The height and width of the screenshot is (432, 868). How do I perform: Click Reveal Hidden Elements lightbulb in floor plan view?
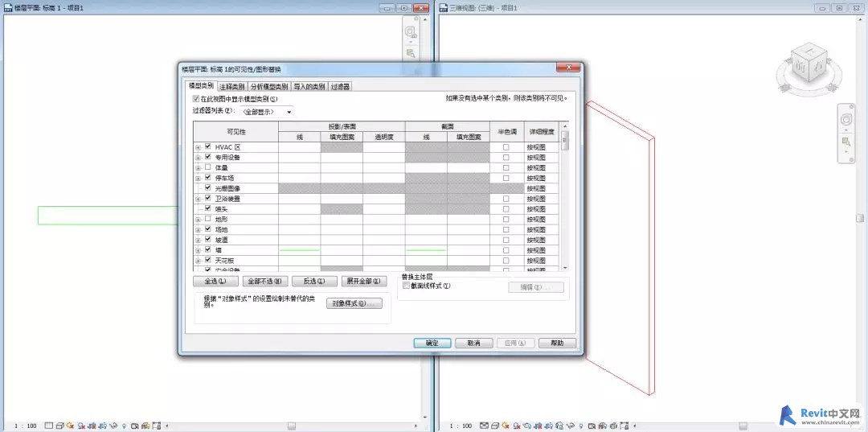tap(124, 426)
